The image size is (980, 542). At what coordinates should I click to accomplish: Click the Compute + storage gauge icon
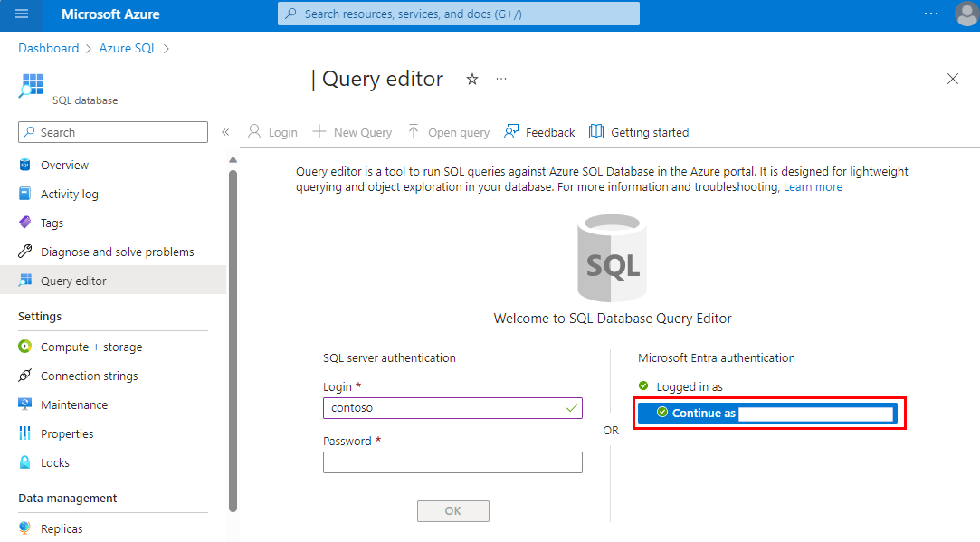[x=25, y=347]
